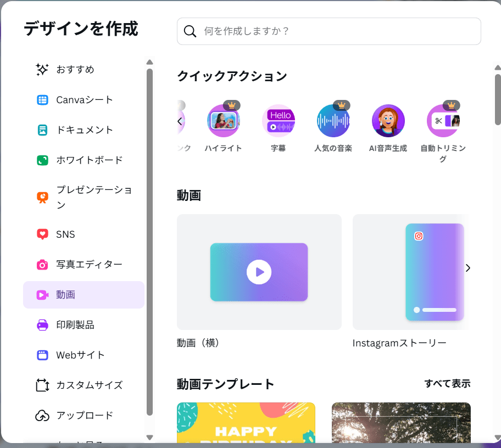Select 印刷製品 menu entry
Image resolution: width=501 pixels, height=448 pixels.
[83, 325]
